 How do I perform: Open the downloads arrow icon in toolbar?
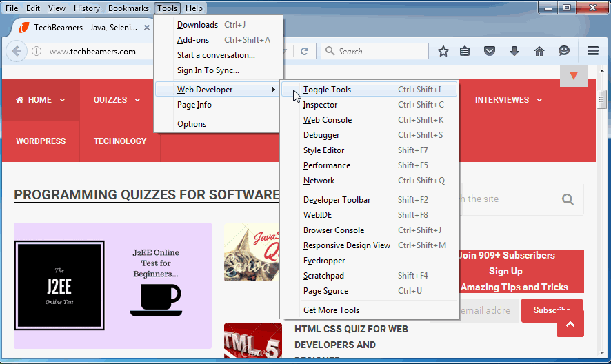(x=514, y=51)
